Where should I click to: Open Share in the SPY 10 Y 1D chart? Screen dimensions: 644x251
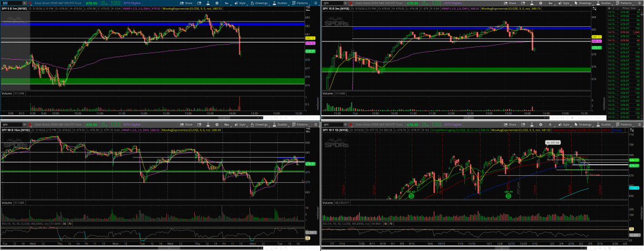click(510, 125)
